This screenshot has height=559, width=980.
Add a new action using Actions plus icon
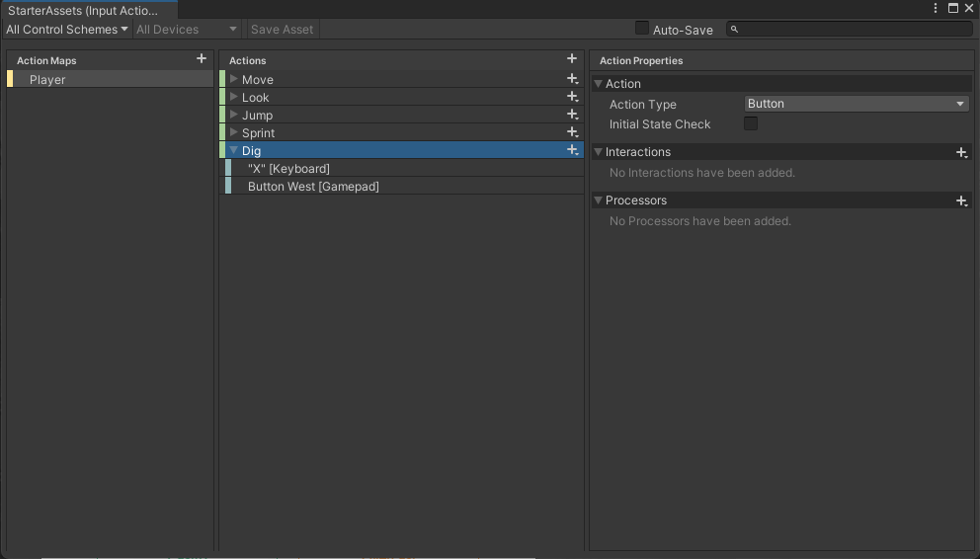point(571,59)
